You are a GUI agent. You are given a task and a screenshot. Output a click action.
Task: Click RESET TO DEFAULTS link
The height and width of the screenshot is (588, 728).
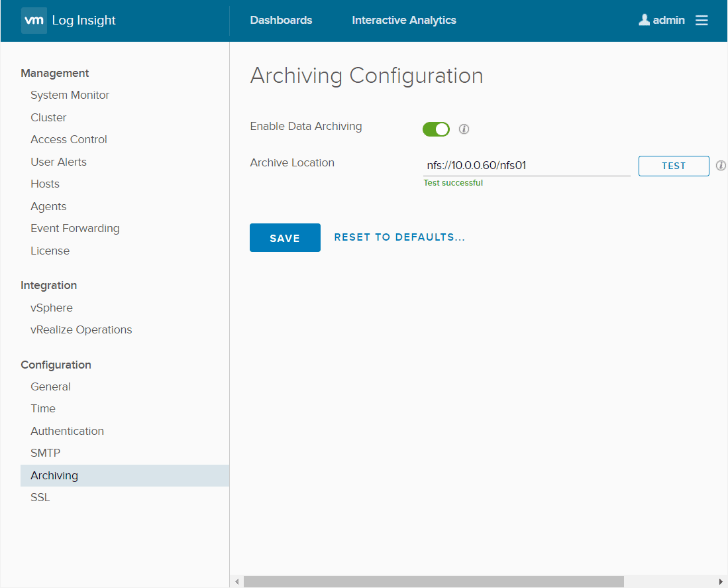click(399, 237)
